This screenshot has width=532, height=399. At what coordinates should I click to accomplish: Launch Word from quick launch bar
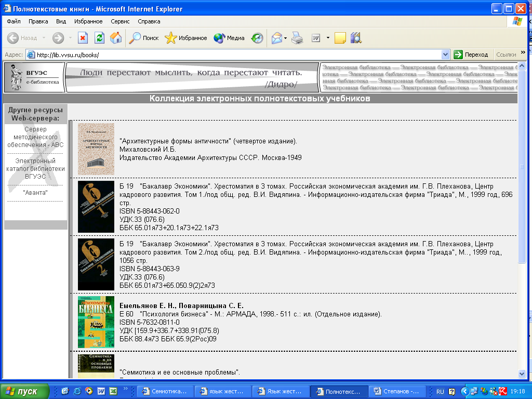tap(101, 391)
